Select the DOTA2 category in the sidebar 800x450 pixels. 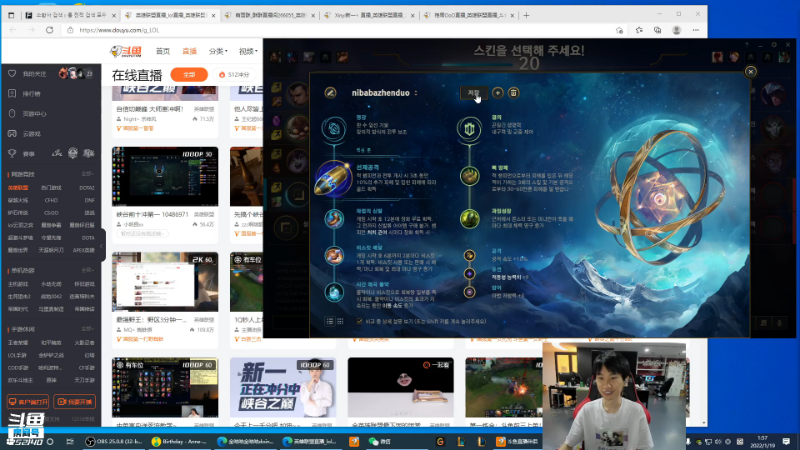tap(87, 188)
